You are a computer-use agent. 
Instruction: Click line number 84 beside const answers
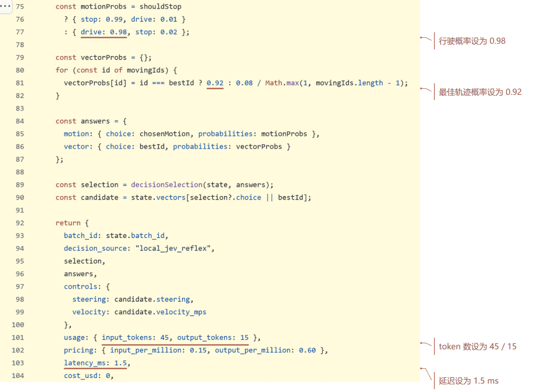click(20, 121)
